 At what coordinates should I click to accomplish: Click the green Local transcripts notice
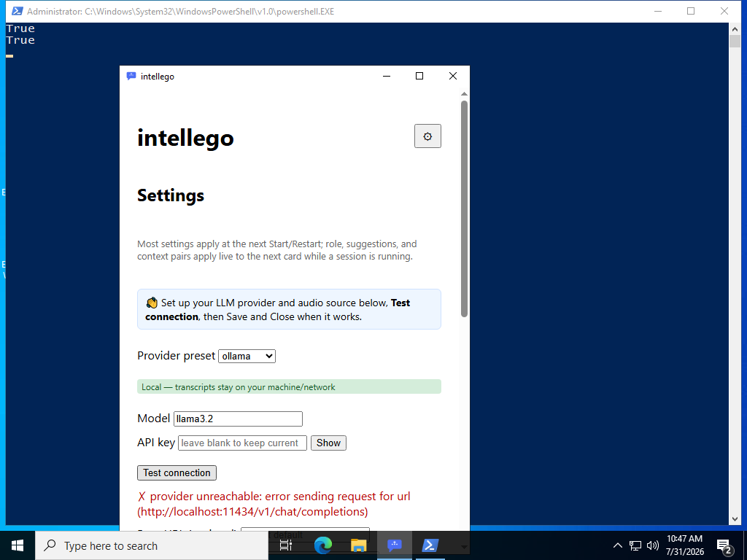click(289, 386)
